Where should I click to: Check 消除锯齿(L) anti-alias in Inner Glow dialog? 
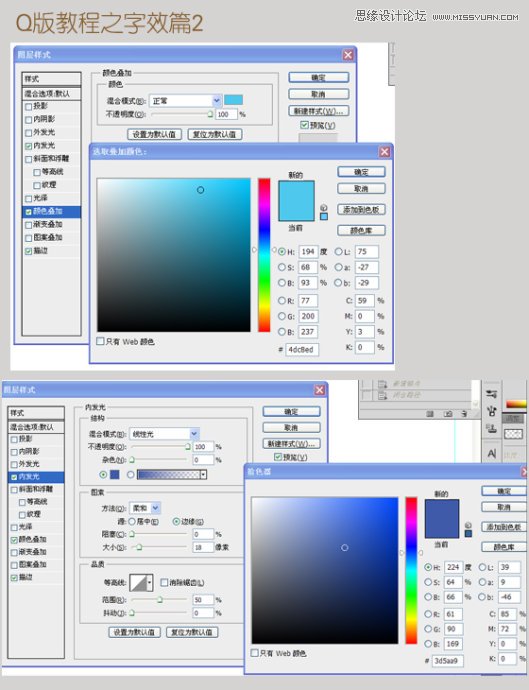click(164, 583)
